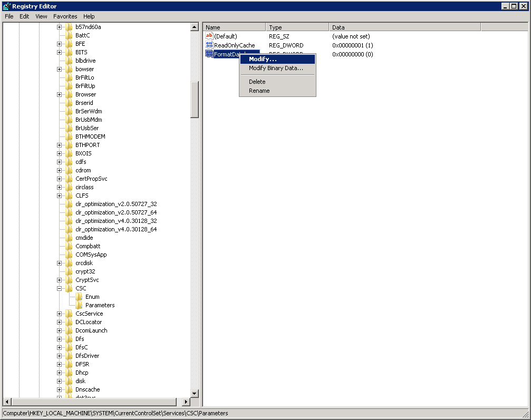Click the Registry Editor title bar icon
The height and width of the screenshot is (420, 531).
[6, 6]
